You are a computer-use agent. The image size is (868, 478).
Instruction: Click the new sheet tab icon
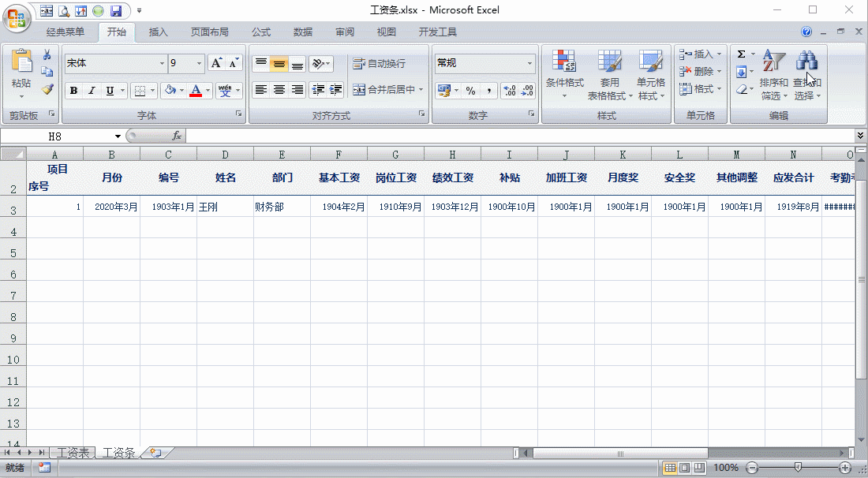click(155, 453)
